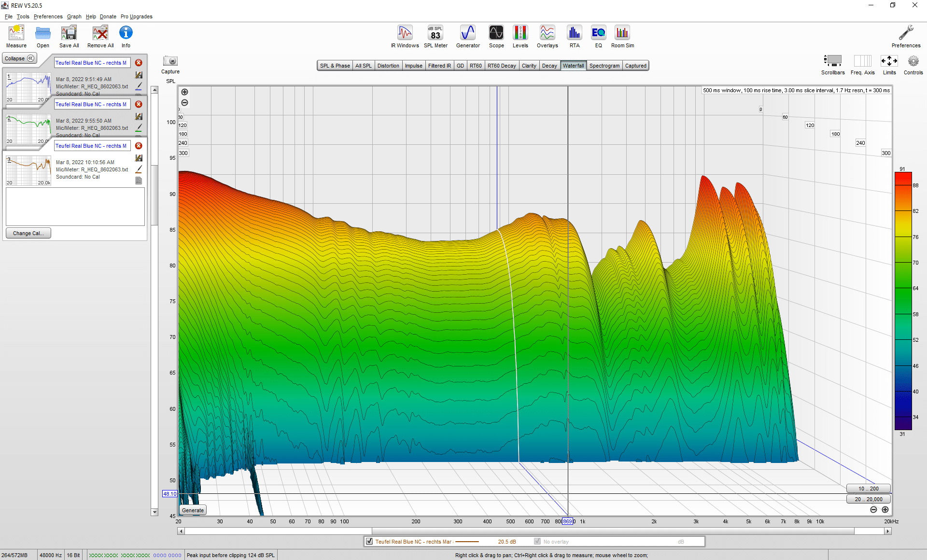The image size is (927, 560).
Task: Collapse the measurements panel
Action: 20,58
